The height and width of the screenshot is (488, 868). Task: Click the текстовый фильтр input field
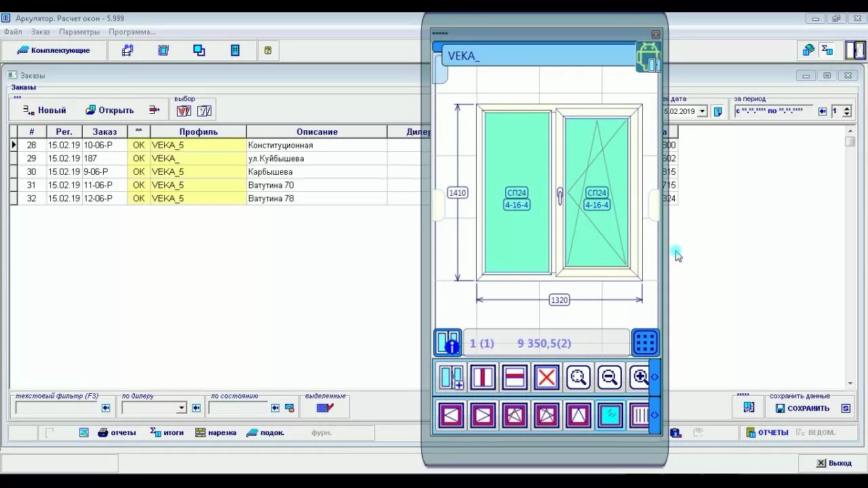[x=58, y=408]
